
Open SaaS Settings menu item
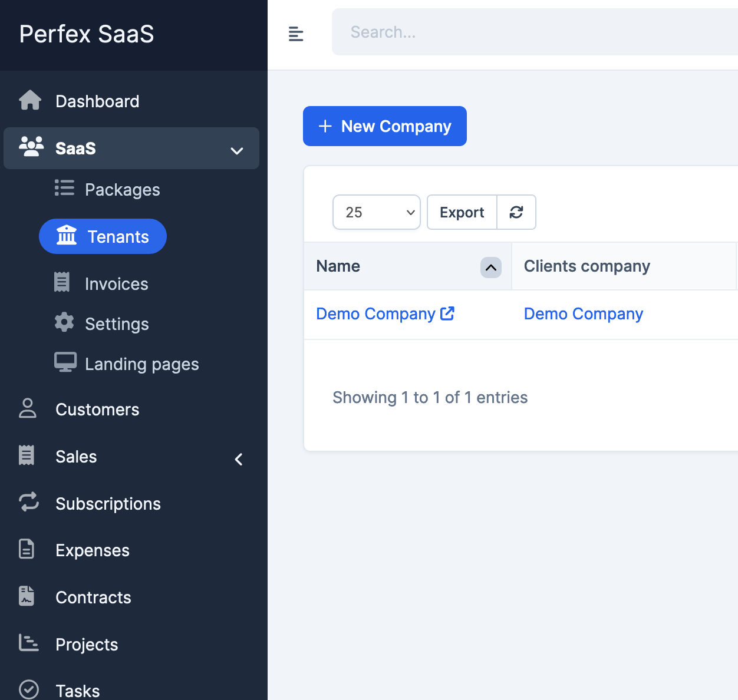pos(117,324)
